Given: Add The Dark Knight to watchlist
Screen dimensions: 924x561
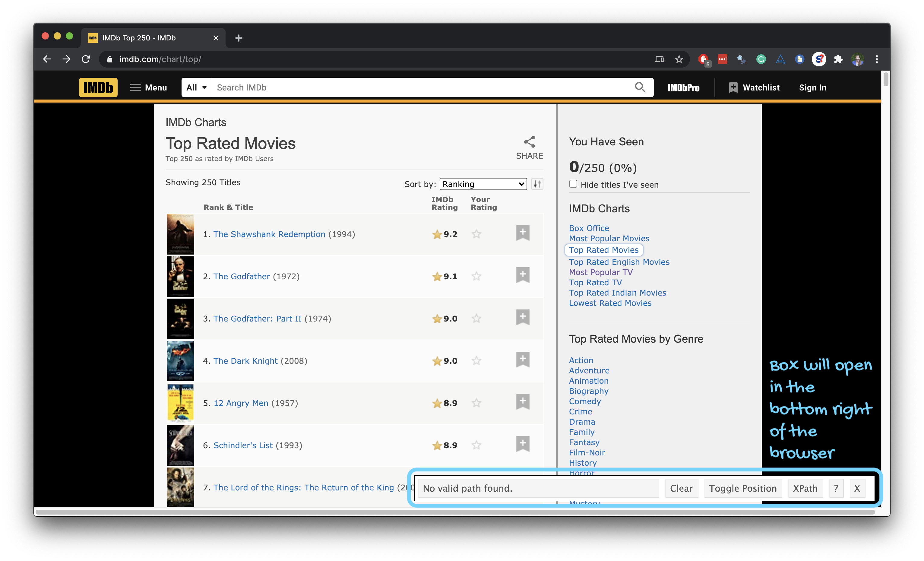Looking at the screenshot, I should point(522,359).
